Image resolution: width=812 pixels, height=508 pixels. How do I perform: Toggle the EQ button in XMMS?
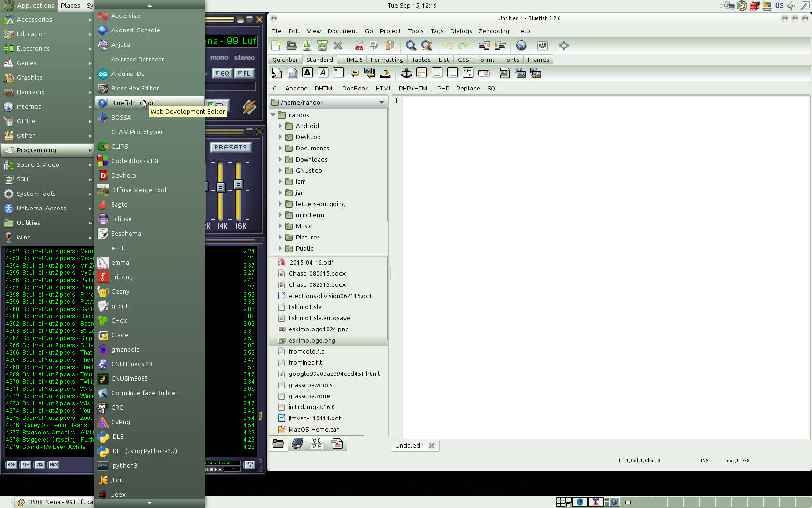pos(222,74)
